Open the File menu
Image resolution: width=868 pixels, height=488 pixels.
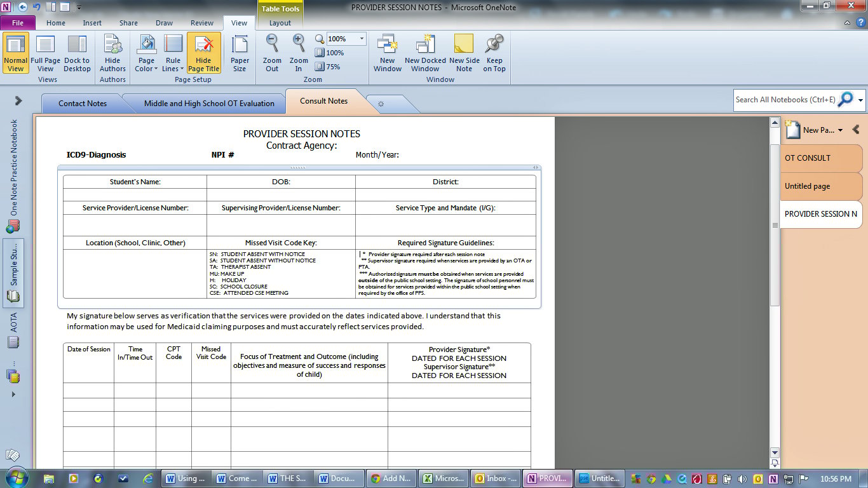click(x=18, y=23)
